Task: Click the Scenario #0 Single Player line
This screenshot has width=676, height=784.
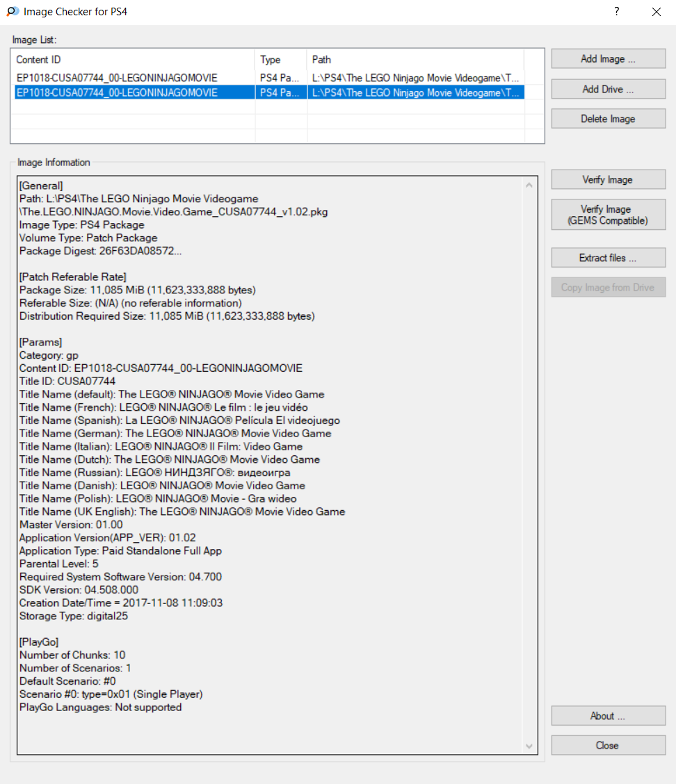Action: 111,693
